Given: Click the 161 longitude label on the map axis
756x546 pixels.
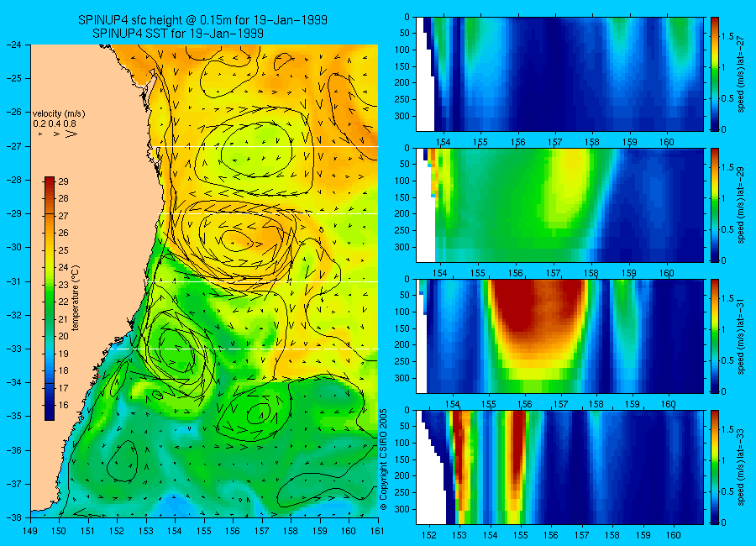Looking at the screenshot, I should (377, 531).
